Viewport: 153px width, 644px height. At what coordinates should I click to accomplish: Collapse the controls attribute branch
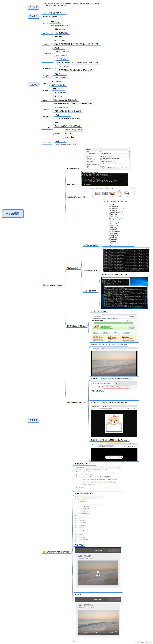[51, 44]
